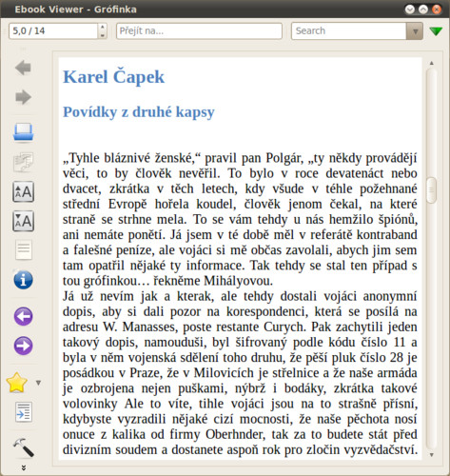Find next match with green triangle

pos(436,31)
